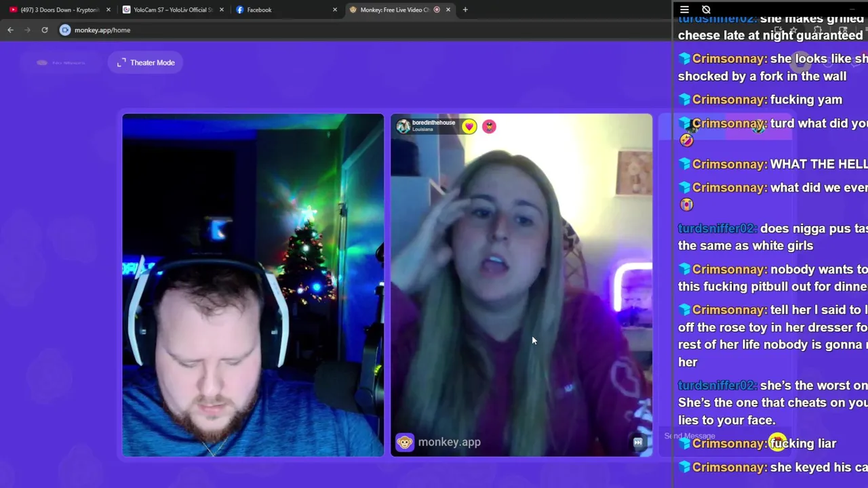Go back with browser back arrow
This screenshot has width=868, height=488.
[x=10, y=30]
